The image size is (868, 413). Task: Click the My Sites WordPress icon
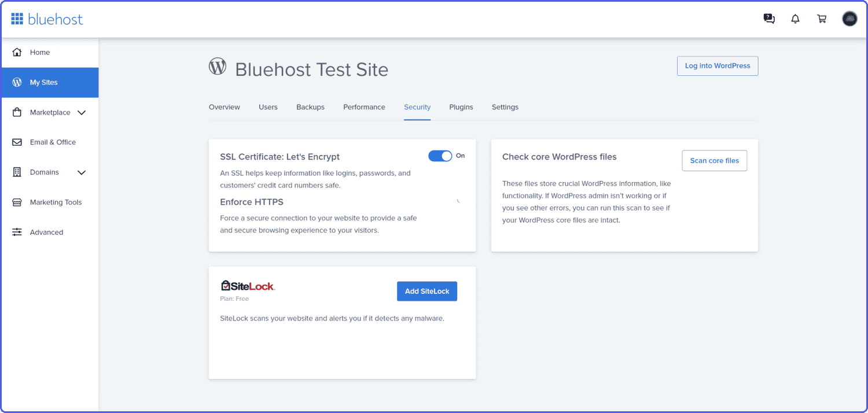(17, 82)
